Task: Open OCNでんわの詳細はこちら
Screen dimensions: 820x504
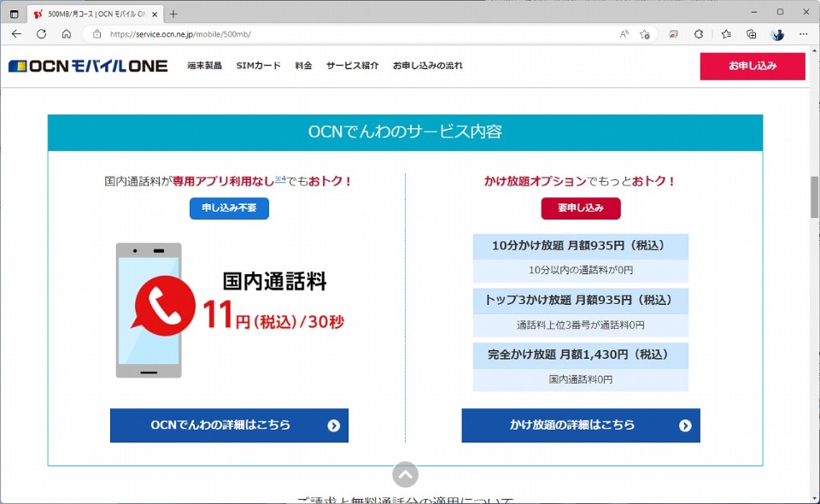Action: click(229, 425)
